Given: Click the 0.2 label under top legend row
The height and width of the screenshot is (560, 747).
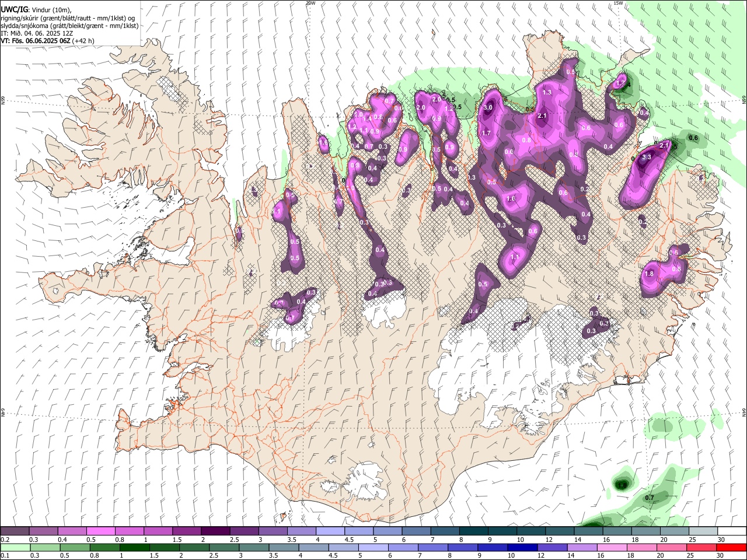Looking at the screenshot, I should [x=5, y=540].
